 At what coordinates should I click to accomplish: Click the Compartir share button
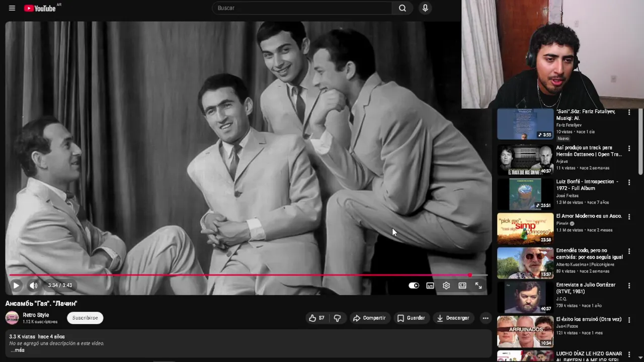(x=369, y=318)
